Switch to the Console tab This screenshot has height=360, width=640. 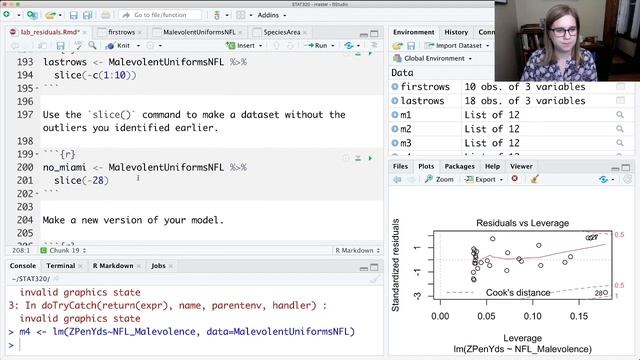click(23, 266)
